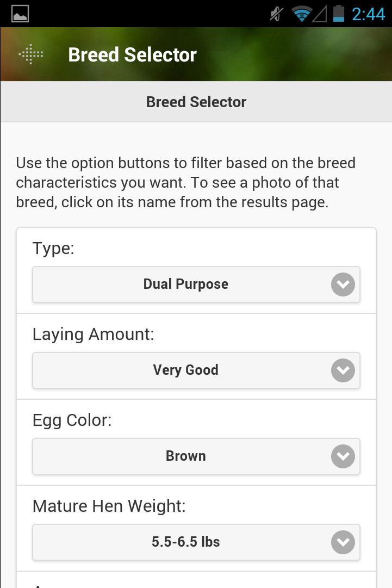Click the chevron on the Egg Color selector
This screenshot has height=588, width=392.
coord(343,456)
